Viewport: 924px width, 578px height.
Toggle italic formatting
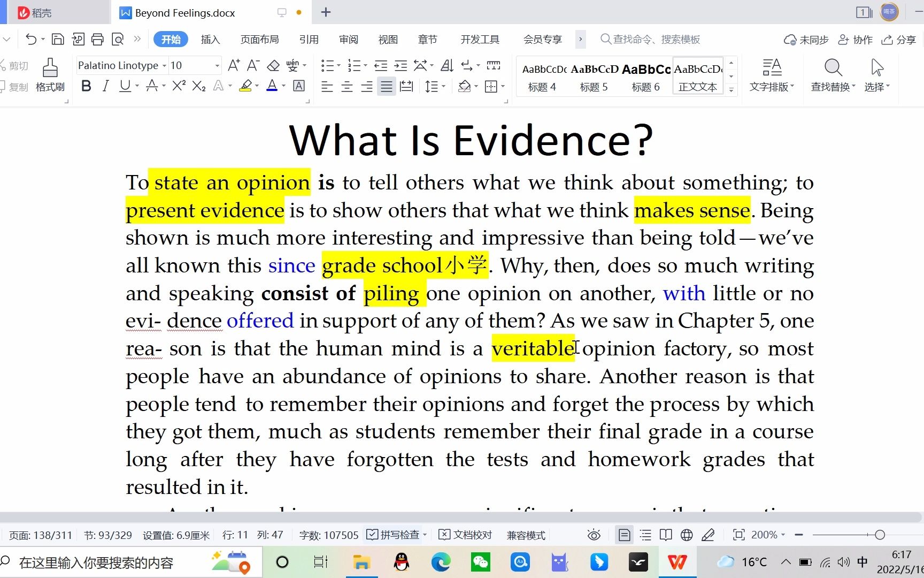(105, 86)
